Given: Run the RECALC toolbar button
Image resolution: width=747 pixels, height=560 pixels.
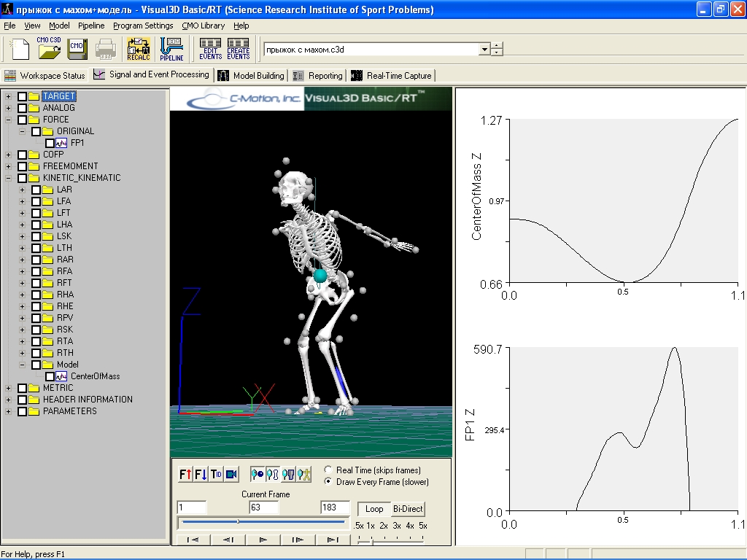Looking at the screenshot, I should pyautogui.click(x=139, y=49).
